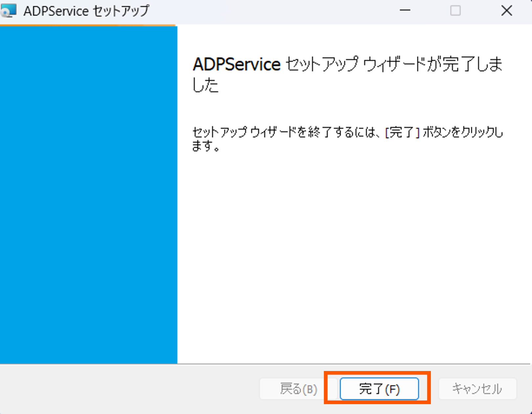
Task: Click the separator line above the button row
Action: click(x=265, y=364)
